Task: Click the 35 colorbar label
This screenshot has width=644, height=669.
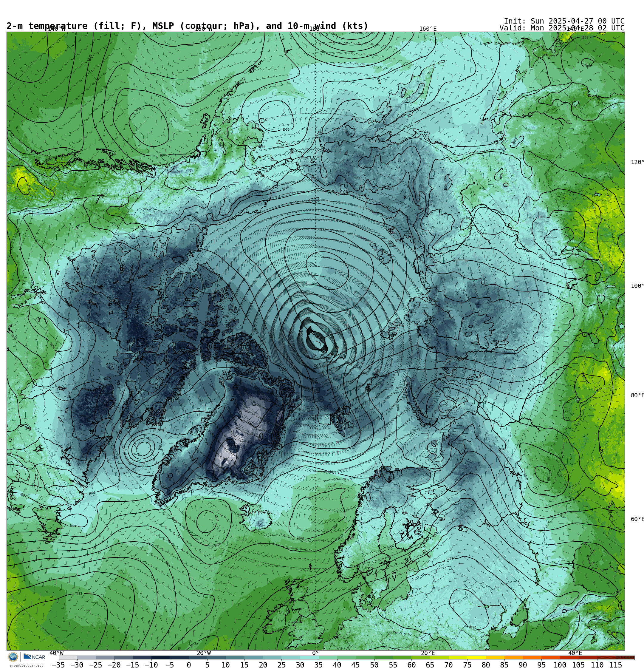Action: pyautogui.click(x=318, y=665)
